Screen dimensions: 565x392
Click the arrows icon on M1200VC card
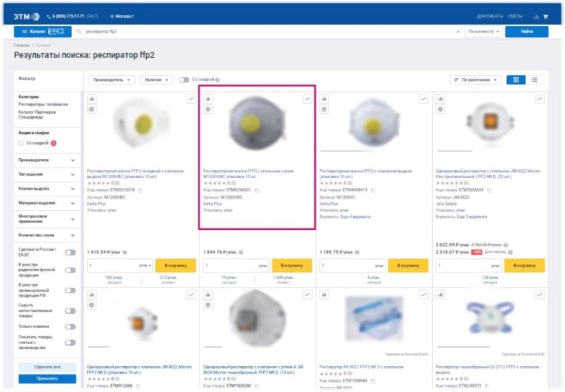click(x=424, y=99)
